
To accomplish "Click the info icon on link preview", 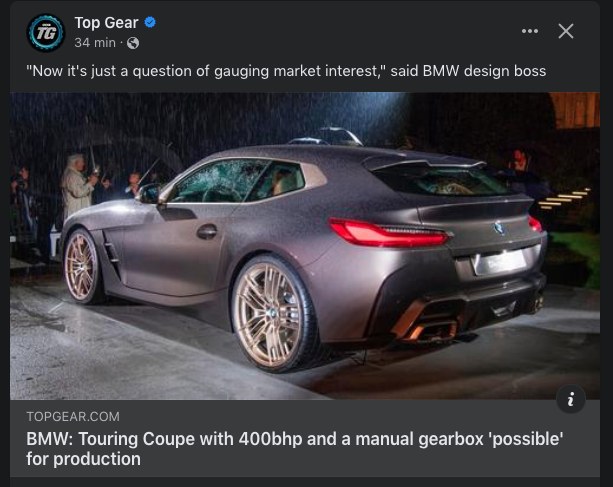I will click(571, 399).
